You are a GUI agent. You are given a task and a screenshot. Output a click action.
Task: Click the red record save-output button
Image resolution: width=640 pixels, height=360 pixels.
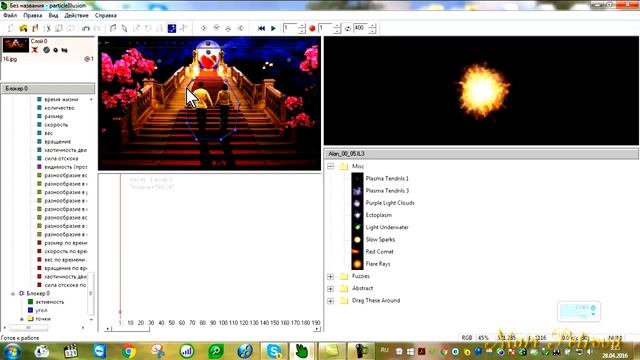click(312, 28)
